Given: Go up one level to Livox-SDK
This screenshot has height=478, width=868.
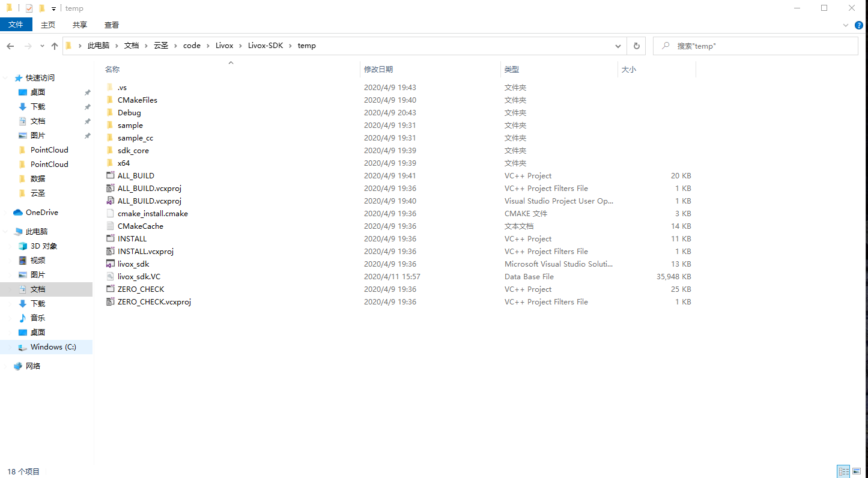Looking at the screenshot, I should [55, 46].
